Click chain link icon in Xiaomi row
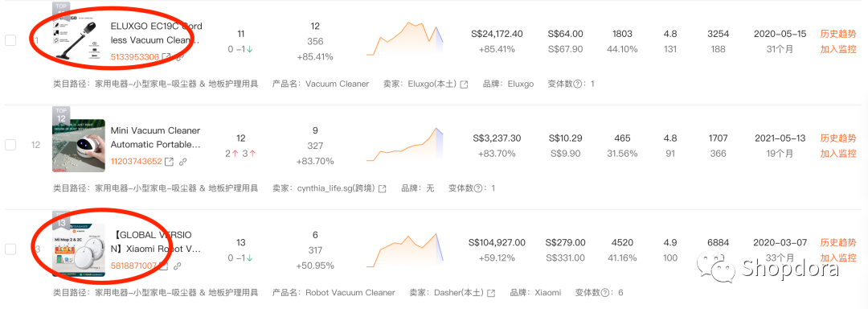 177,266
